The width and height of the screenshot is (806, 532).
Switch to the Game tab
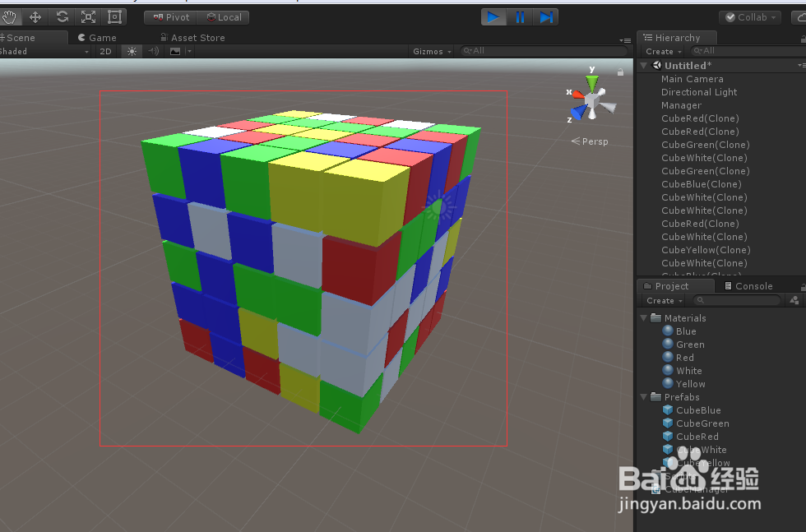97,38
